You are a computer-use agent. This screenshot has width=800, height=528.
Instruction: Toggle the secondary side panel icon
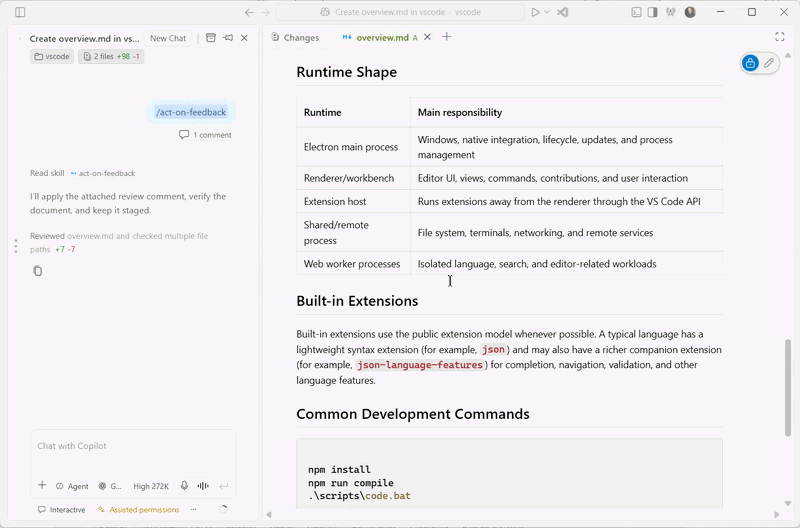click(x=653, y=12)
